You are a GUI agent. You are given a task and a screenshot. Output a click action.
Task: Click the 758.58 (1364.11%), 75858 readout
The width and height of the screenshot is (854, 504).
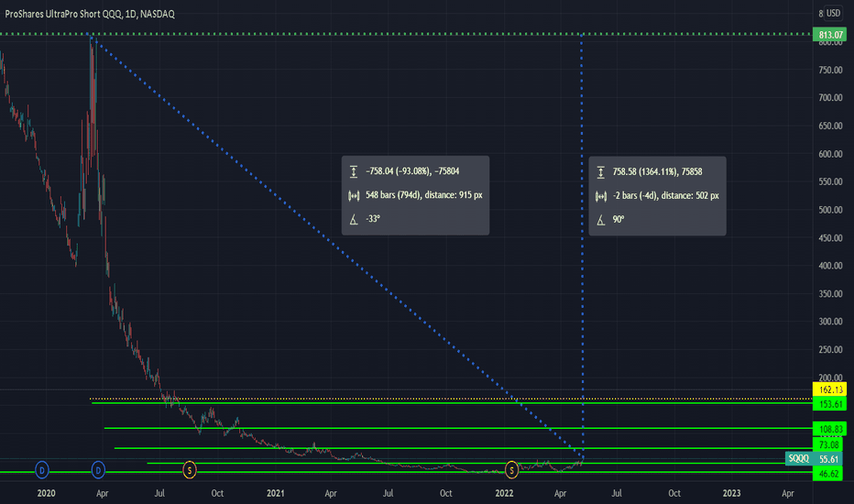click(657, 172)
